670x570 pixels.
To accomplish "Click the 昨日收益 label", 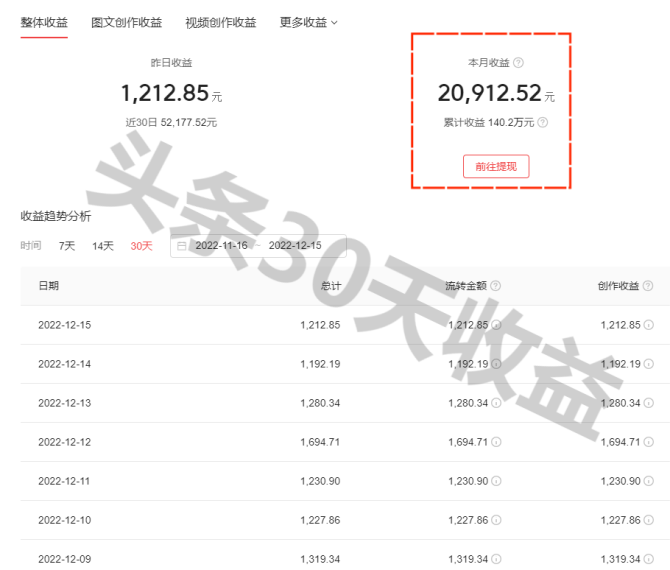I will pyautogui.click(x=171, y=63).
